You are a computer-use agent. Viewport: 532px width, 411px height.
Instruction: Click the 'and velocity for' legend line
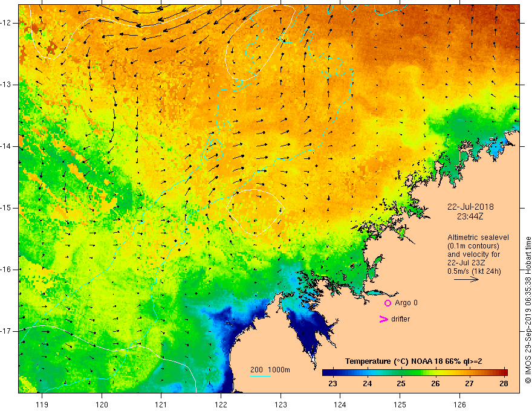click(x=473, y=254)
